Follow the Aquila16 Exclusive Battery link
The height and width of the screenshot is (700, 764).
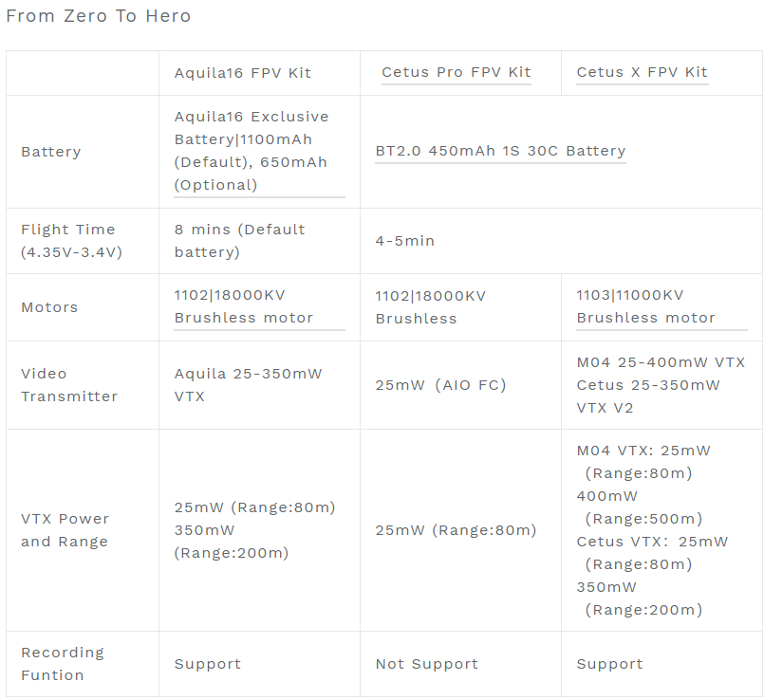pos(252,151)
